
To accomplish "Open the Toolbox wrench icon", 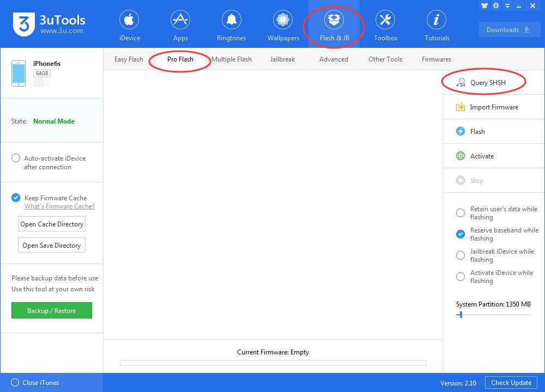I will 385,20.
